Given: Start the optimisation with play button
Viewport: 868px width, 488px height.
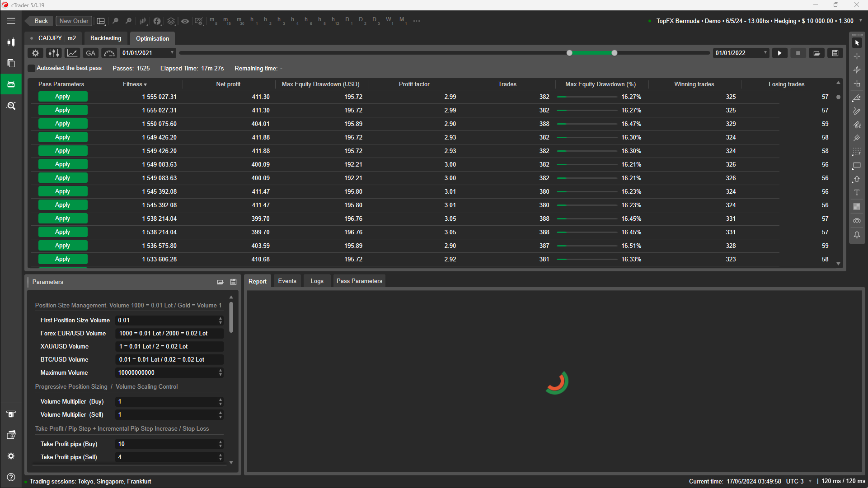Looking at the screenshot, I should tap(779, 53).
